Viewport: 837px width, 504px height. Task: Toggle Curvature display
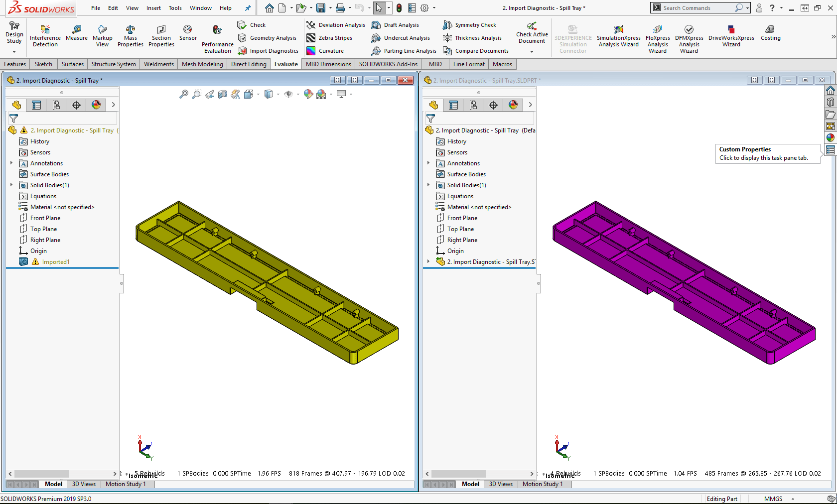325,51
